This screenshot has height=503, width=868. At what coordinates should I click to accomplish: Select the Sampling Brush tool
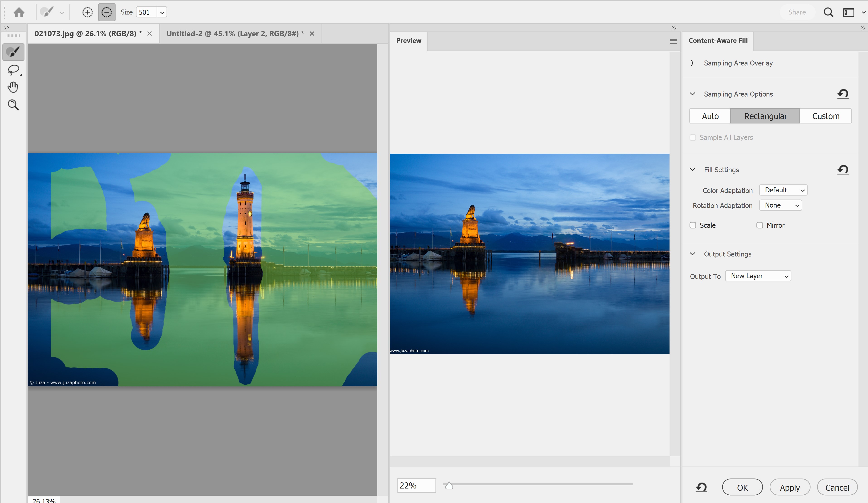(x=13, y=52)
